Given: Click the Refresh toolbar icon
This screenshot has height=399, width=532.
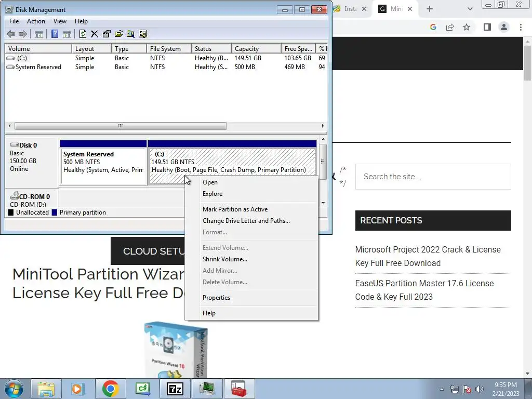Looking at the screenshot, I should click(83, 34).
